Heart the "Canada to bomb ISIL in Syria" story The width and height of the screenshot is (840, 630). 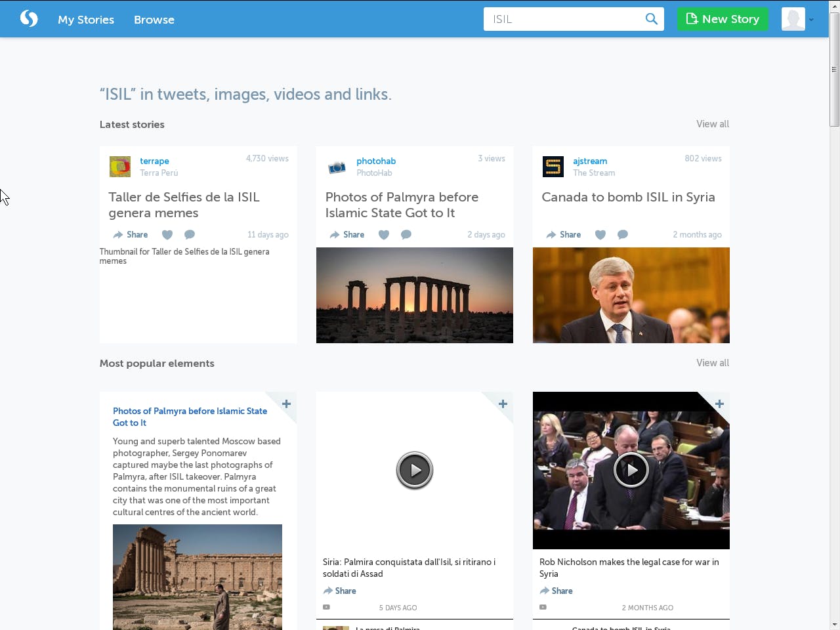[x=600, y=234]
